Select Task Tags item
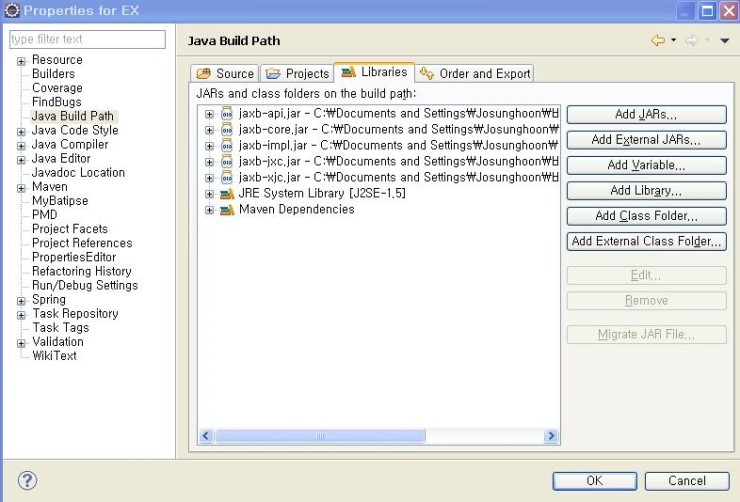 [61, 328]
